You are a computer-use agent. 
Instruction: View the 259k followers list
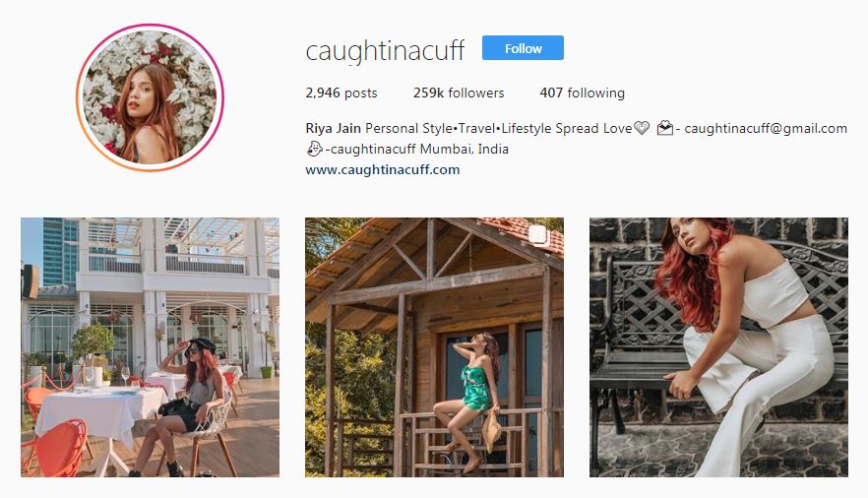[459, 93]
